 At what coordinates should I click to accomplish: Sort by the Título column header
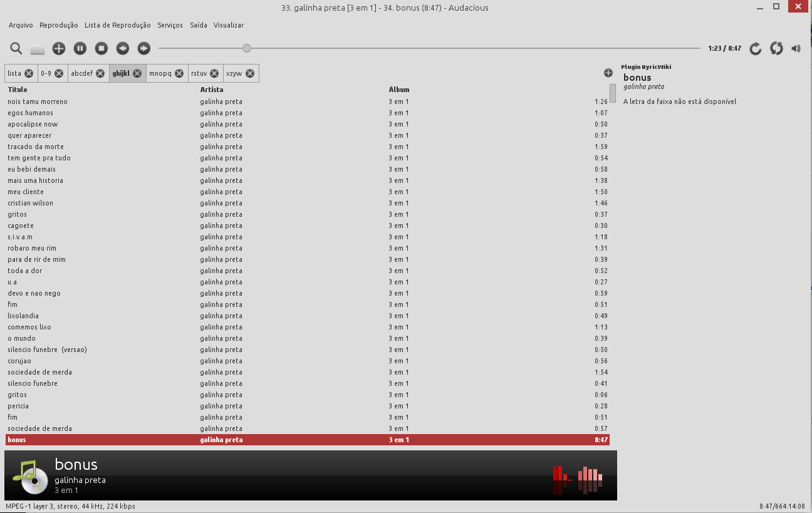(x=18, y=90)
